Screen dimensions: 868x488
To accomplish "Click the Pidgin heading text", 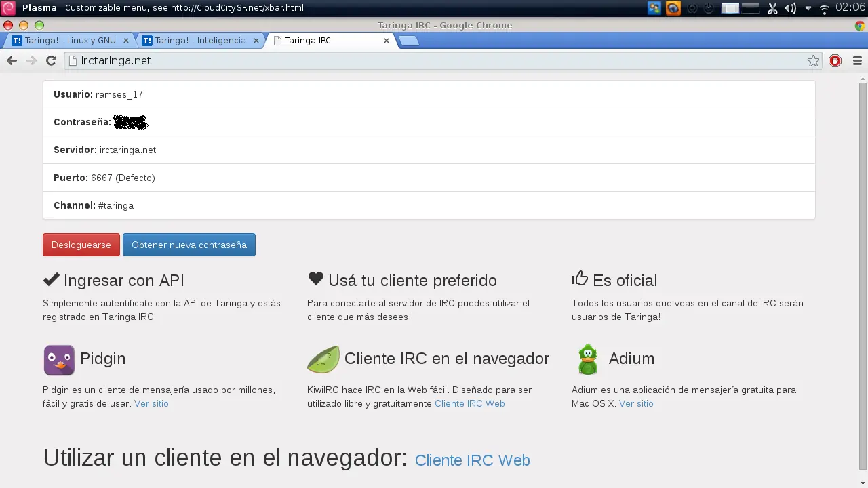I will 102,359.
